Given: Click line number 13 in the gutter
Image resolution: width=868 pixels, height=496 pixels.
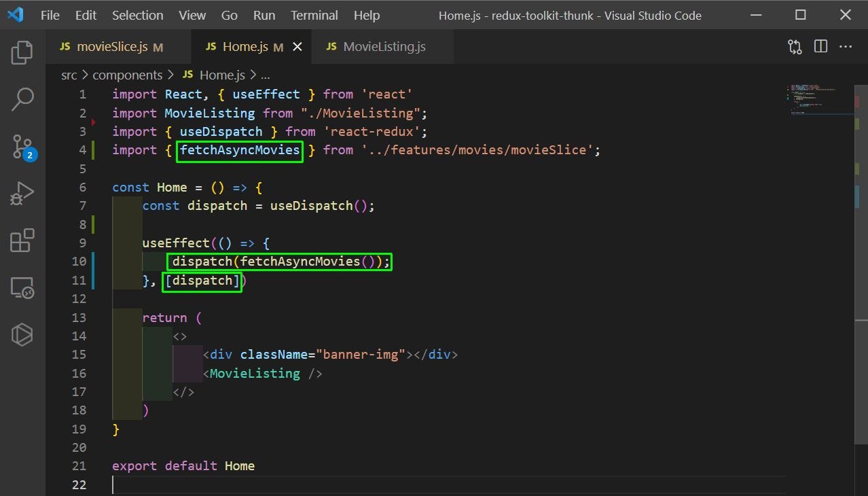Looking at the screenshot, I should (x=79, y=317).
